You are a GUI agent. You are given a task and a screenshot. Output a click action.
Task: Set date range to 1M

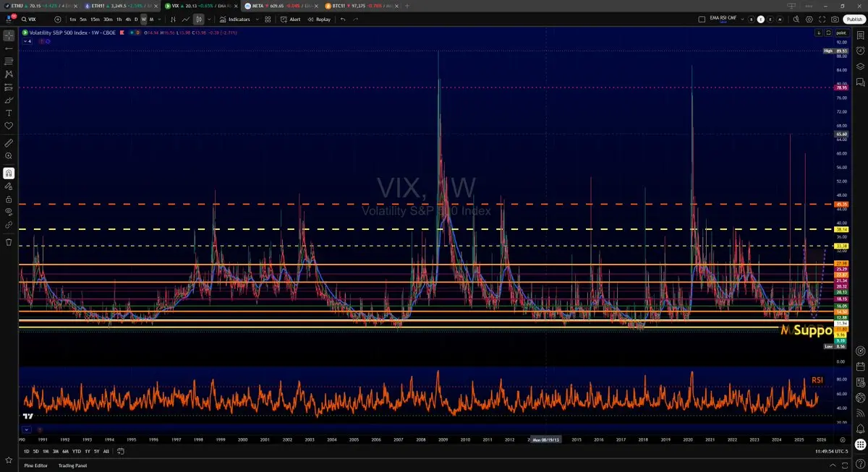click(x=46, y=451)
